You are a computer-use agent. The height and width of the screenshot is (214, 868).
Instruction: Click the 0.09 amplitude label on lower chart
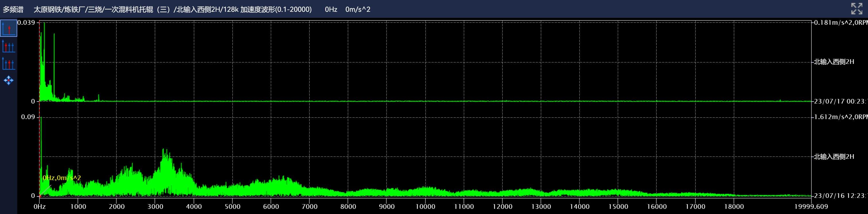click(x=28, y=117)
